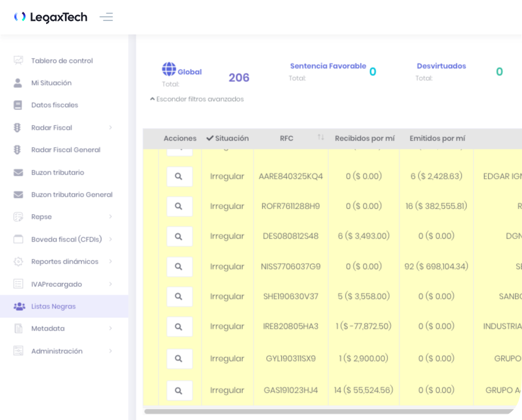
Task: Sort by the Situación column header
Action: (228, 138)
